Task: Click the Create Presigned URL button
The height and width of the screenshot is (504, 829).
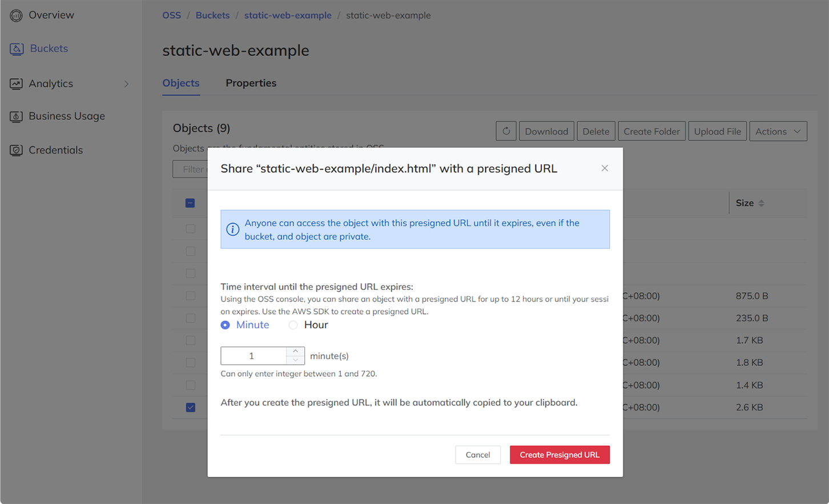Action: (560, 454)
